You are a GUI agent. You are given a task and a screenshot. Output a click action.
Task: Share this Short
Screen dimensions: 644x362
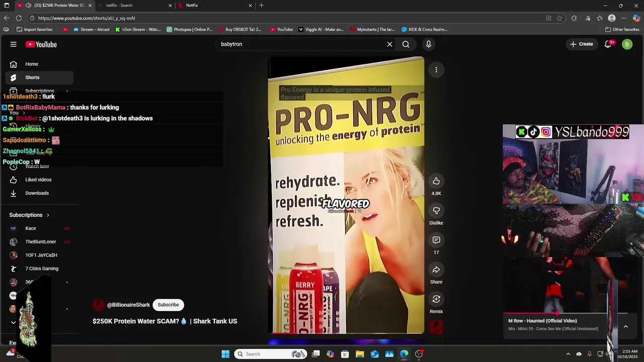[x=436, y=269]
